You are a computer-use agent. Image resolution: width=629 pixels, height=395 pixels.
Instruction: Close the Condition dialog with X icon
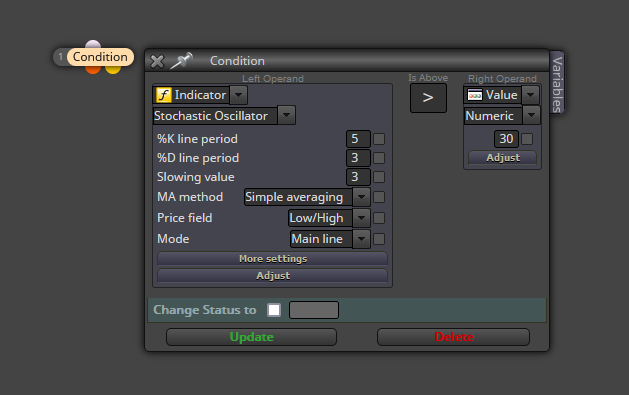tap(157, 61)
